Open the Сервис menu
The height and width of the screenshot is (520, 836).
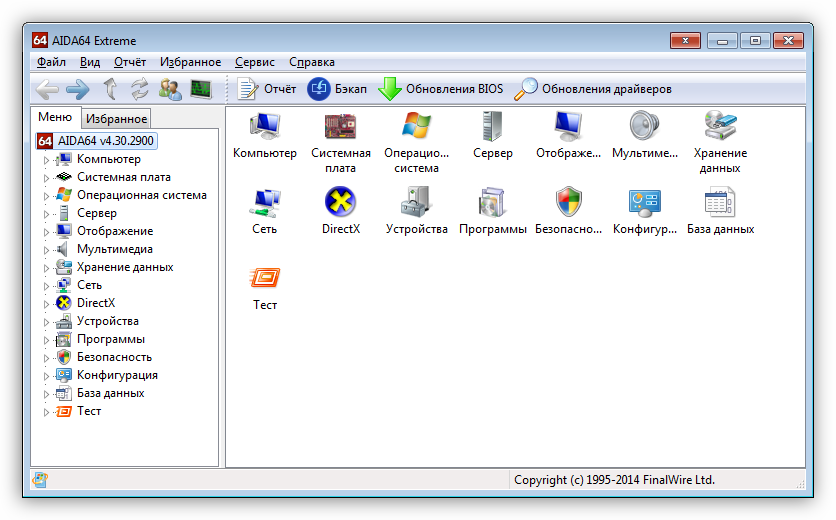255,62
